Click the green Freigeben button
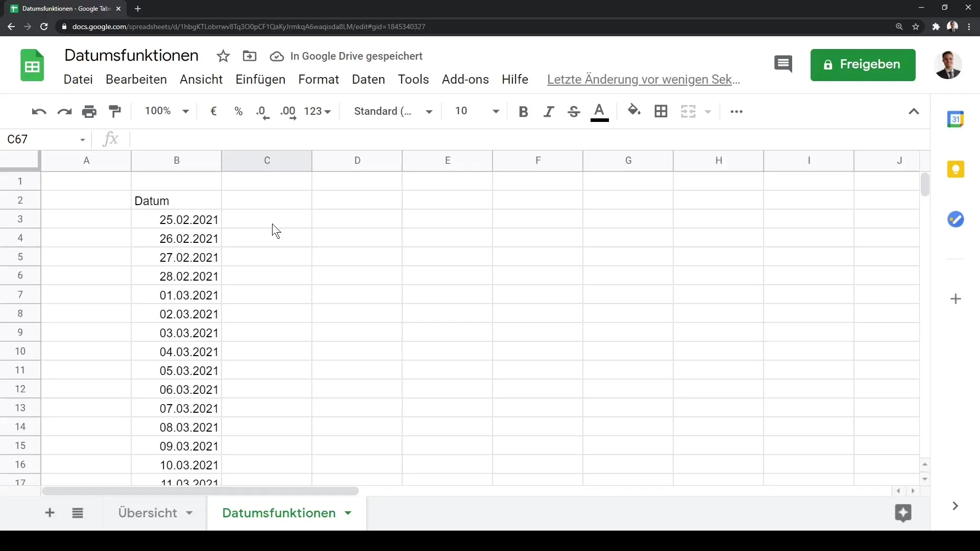Image resolution: width=980 pixels, height=551 pixels. click(x=863, y=65)
